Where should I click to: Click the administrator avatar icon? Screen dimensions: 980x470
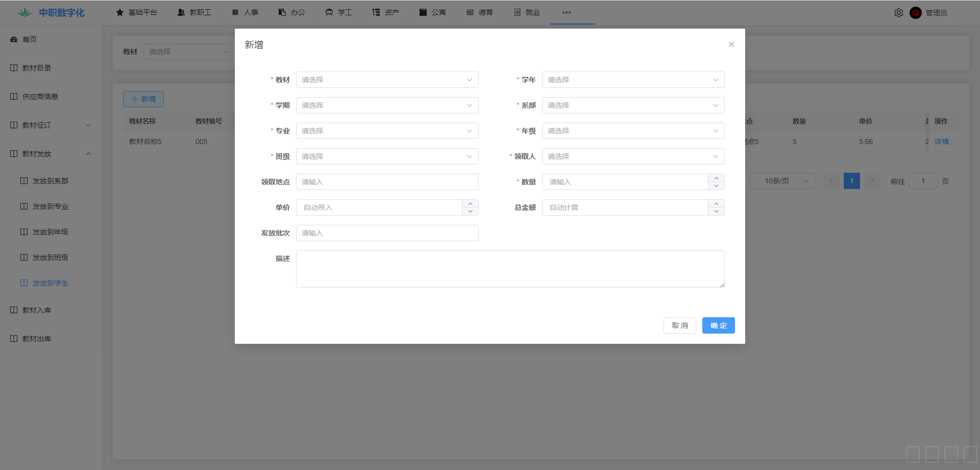coord(915,13)
